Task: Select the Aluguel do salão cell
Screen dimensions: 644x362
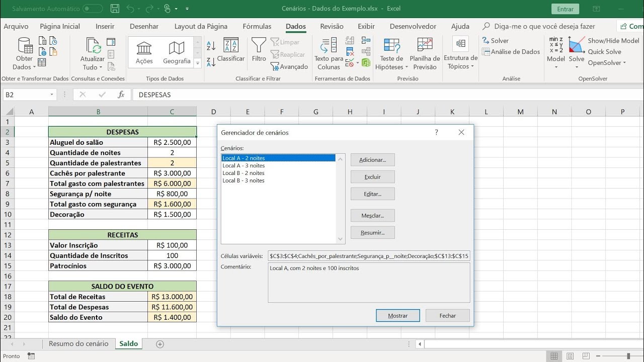Action: point(98,142)
